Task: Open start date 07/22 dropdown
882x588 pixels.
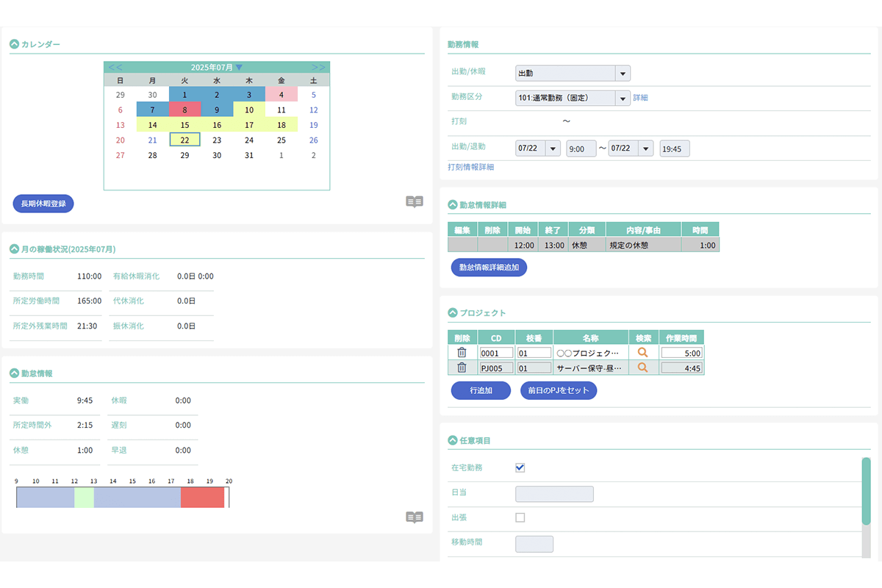Action: coord(538,148)
